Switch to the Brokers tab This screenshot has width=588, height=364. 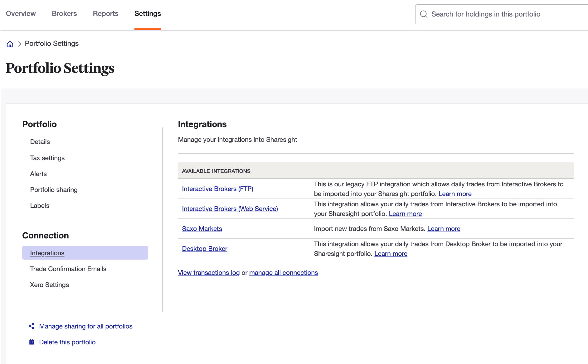coord(64,14)
